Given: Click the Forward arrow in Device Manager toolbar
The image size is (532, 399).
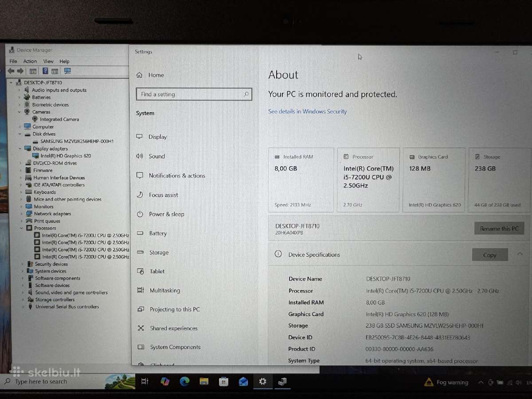Looking at the screenshot, I should pyautogui.click(x=20, y=71).
